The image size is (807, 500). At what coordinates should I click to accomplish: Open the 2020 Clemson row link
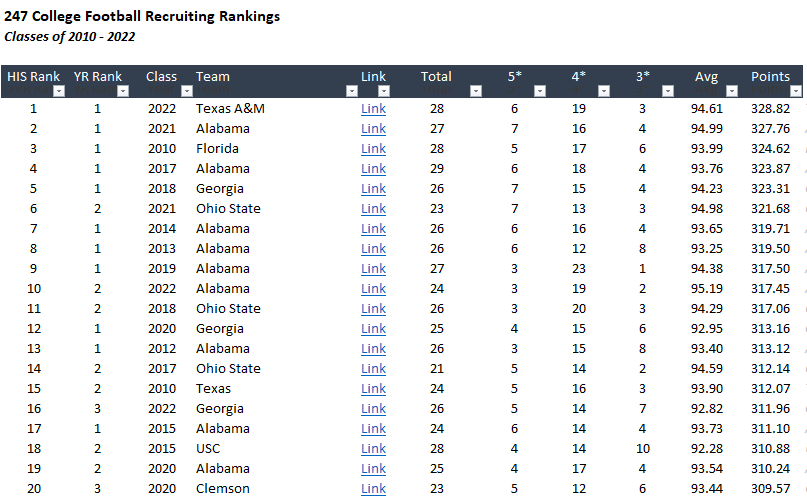click(x=373, y=489)
